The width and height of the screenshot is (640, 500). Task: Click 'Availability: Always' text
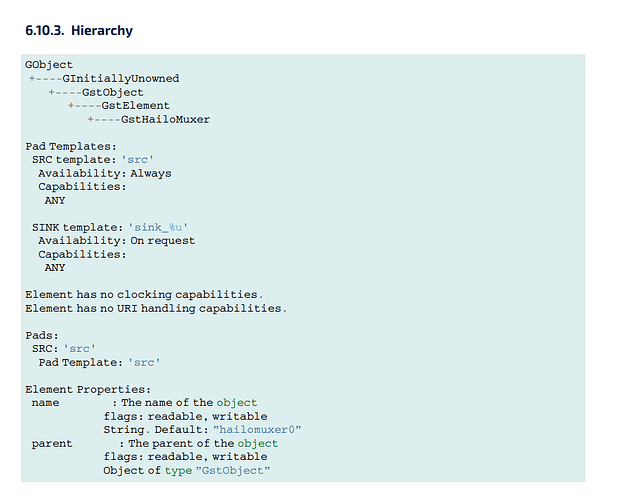(x=104, y=173)
